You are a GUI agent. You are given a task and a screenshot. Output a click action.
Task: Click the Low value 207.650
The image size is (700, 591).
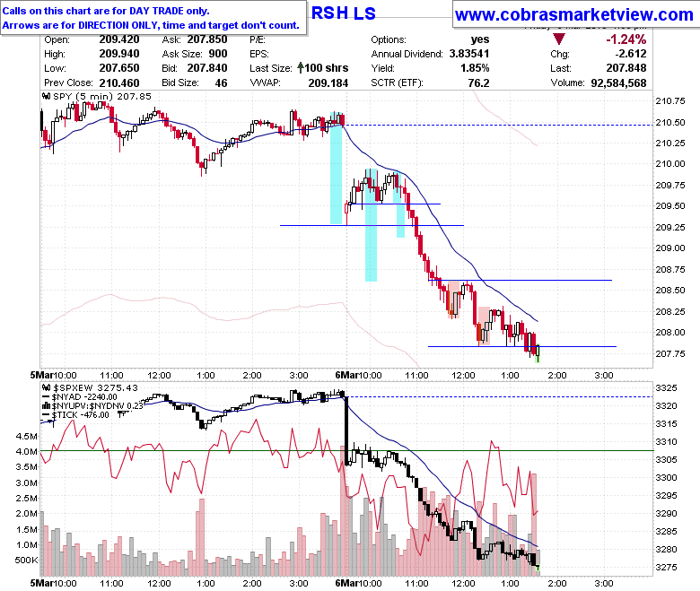tap(119, 68)
